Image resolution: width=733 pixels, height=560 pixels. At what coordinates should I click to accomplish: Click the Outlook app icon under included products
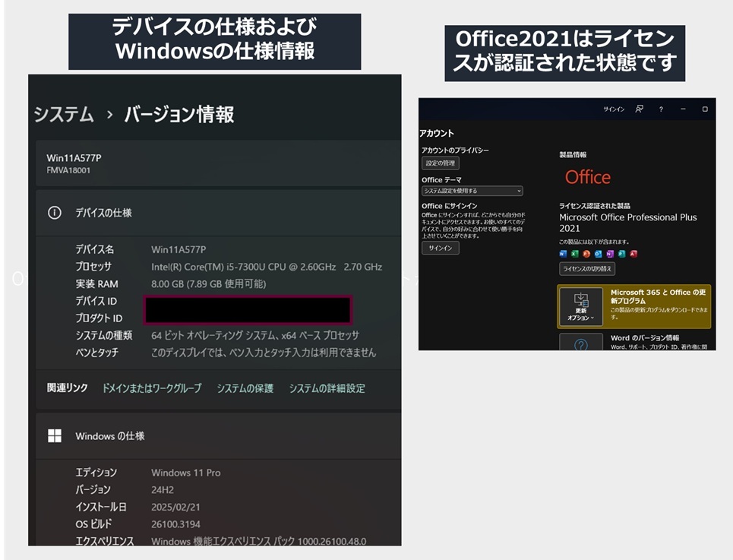pos(598,254)
